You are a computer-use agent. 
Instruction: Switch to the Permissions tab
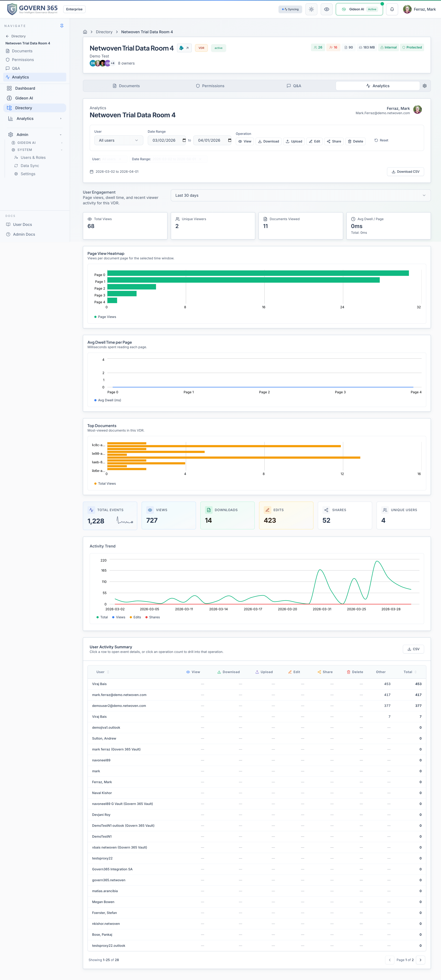[210, 86]
